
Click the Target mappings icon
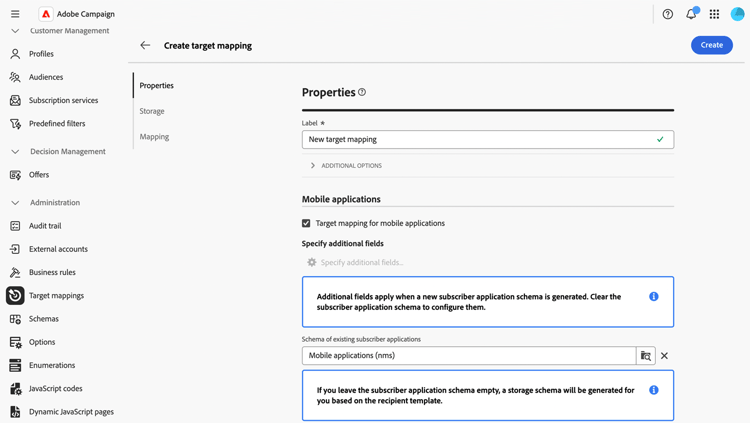click(x=15, y=295)
